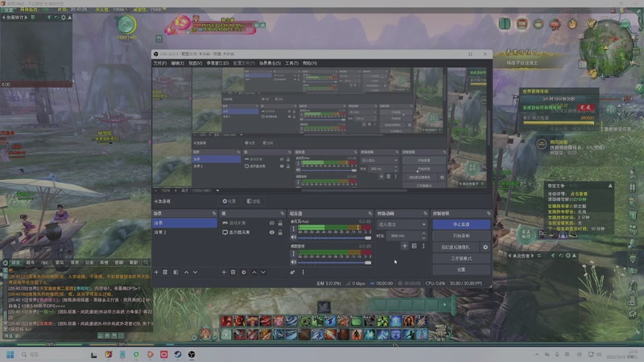Open advanced audio properties in mixer footer
Viewport: 644px width, 362px height.
292,272
